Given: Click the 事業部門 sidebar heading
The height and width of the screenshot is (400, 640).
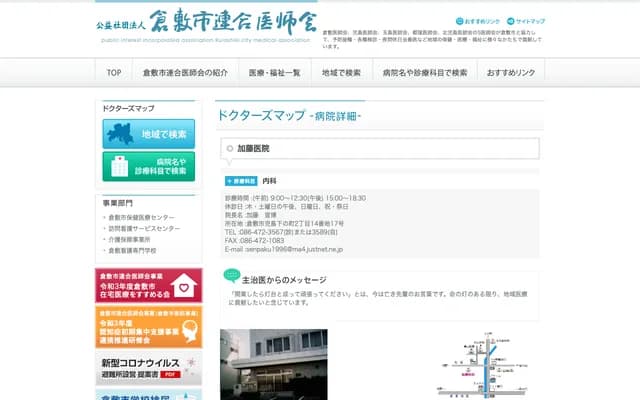Looking at the screenshot, I should (x=118, y=203).
